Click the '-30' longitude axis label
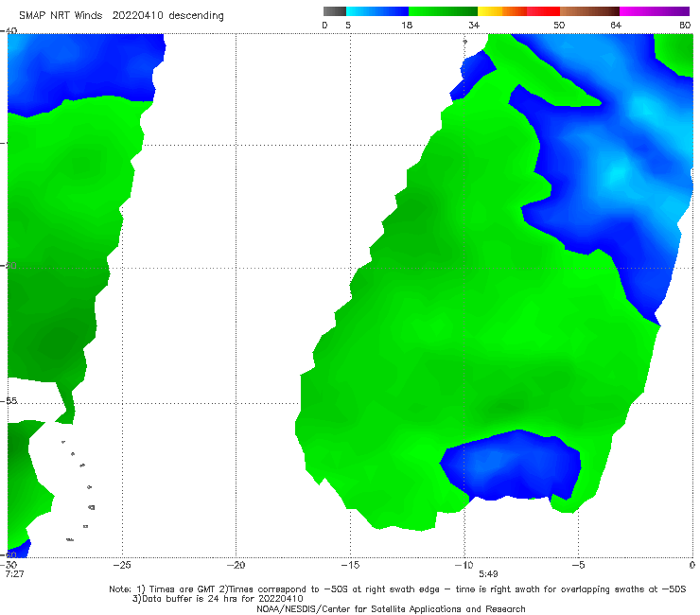 [9, 565]
